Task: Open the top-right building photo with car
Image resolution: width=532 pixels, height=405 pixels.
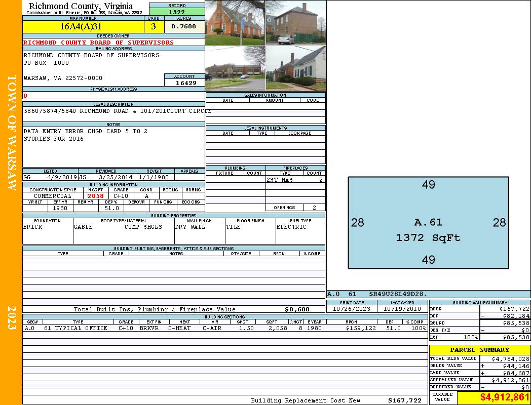Action: point(296,23)
